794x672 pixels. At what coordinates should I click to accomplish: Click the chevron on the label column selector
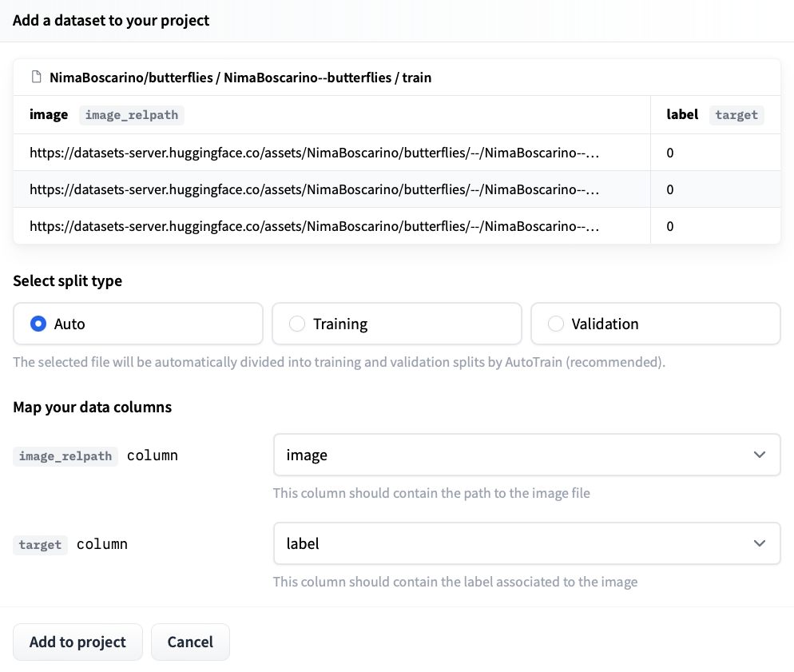tap(760, 543)
